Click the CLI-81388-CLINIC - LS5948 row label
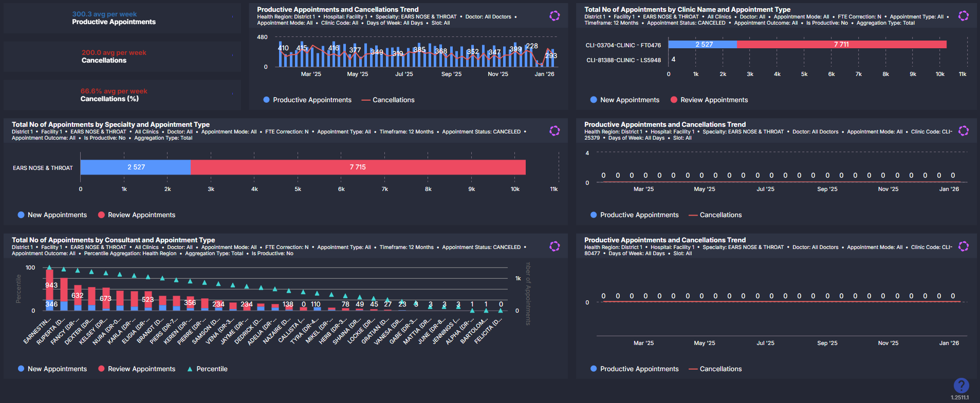Screen dimensions: 980x403 (623, 60)
